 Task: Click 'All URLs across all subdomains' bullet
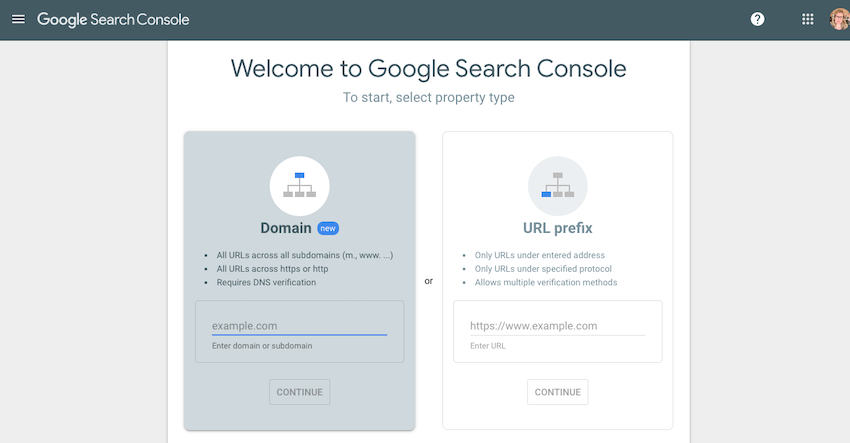(305, 255)
